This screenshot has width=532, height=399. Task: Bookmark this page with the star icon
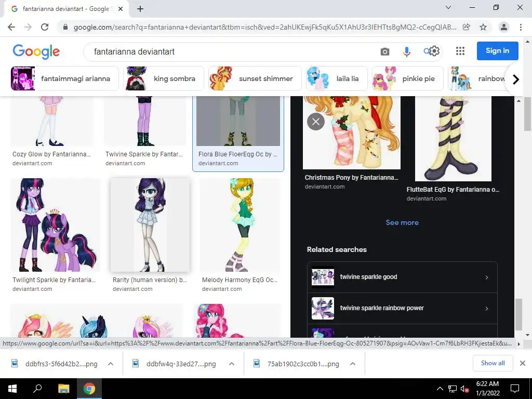point(483,27)
